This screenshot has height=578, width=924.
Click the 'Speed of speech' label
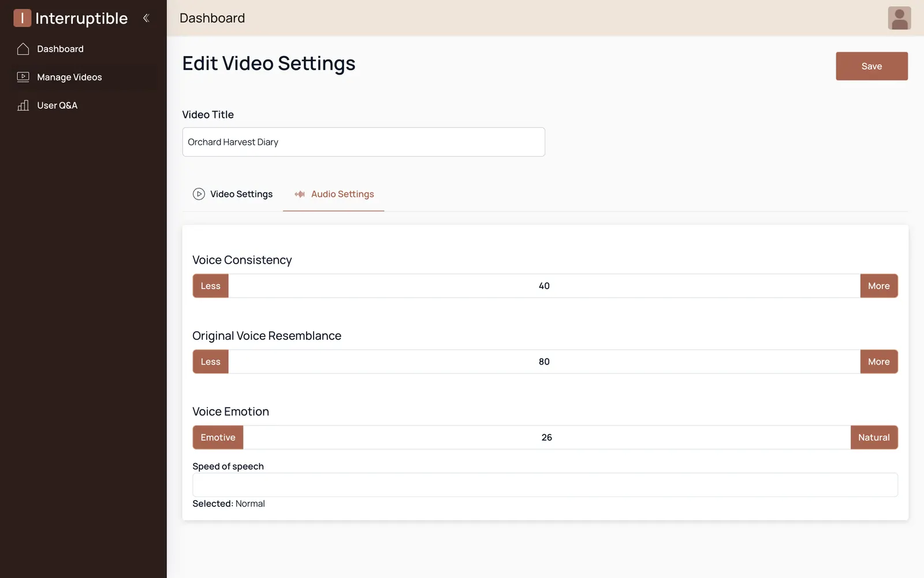tap(228, 466)
